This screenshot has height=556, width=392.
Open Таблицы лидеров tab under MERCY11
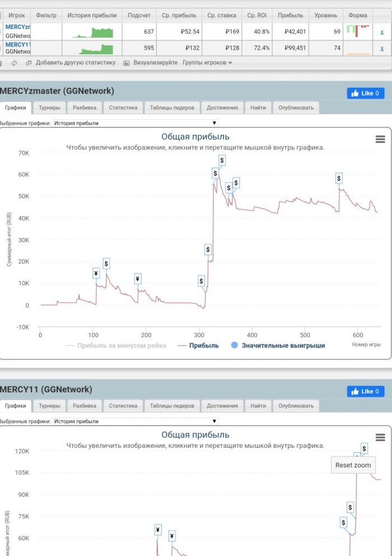tap(172, 406)
